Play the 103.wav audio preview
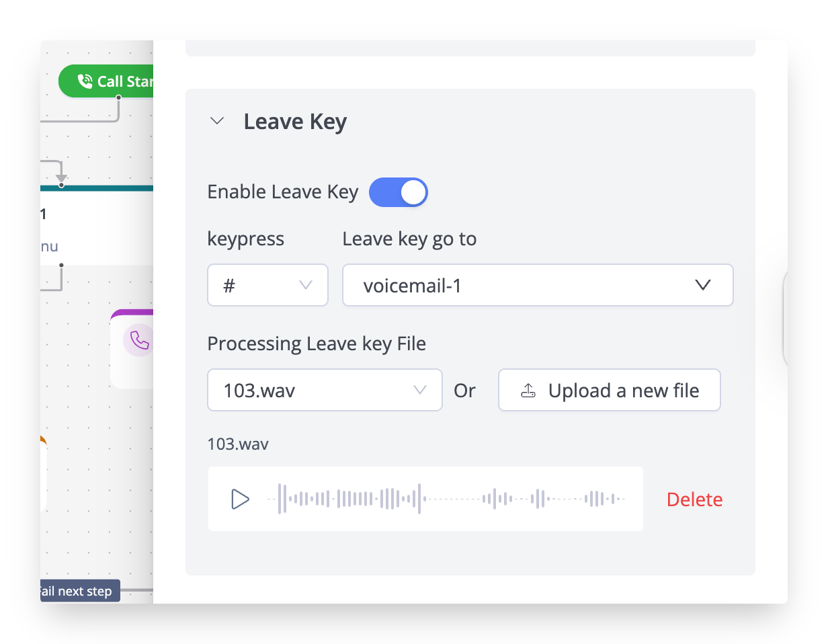Image resolution: width=828 pixels, height=644 pixels. [240, 499]
